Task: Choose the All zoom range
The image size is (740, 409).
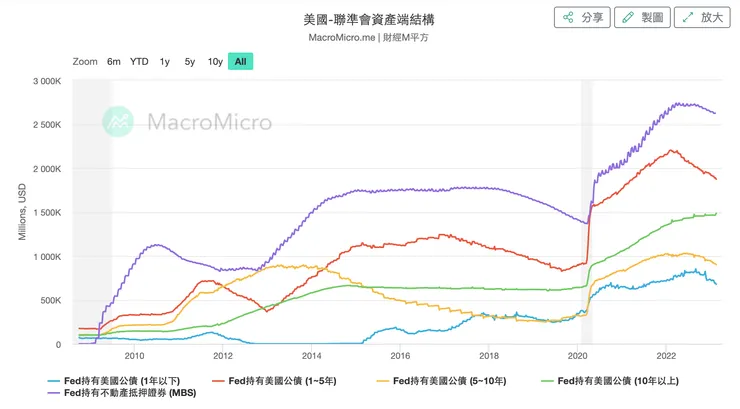Action: click(240, 62)
